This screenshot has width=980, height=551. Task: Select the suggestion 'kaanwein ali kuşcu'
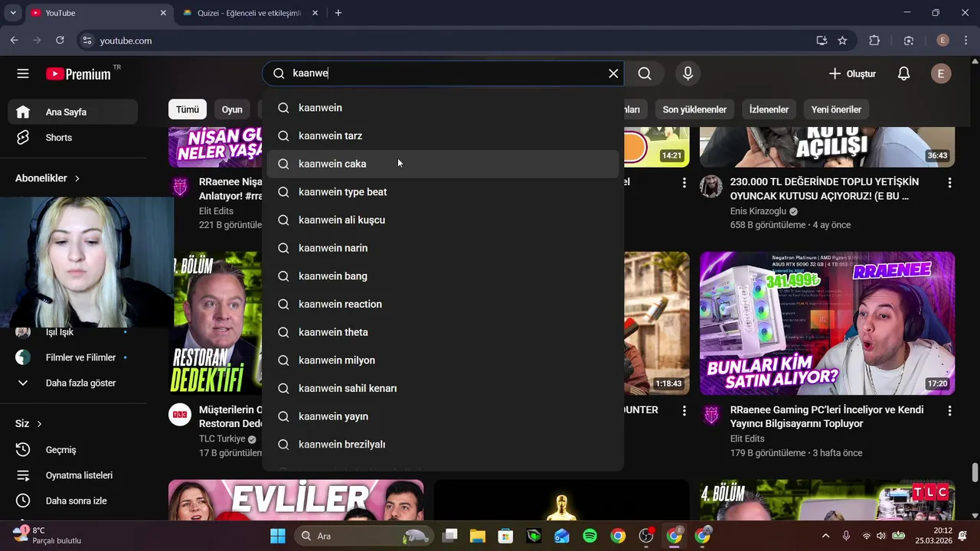point(443,220)
